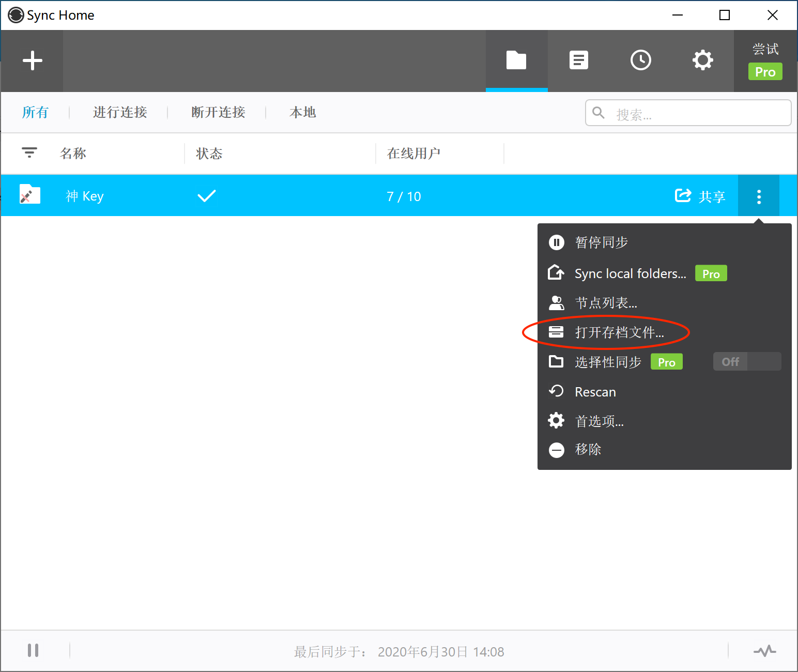Viewport: 798px width, 672px height.
Task: Click the archive drawer icon
Action: [x=556, y=332]
